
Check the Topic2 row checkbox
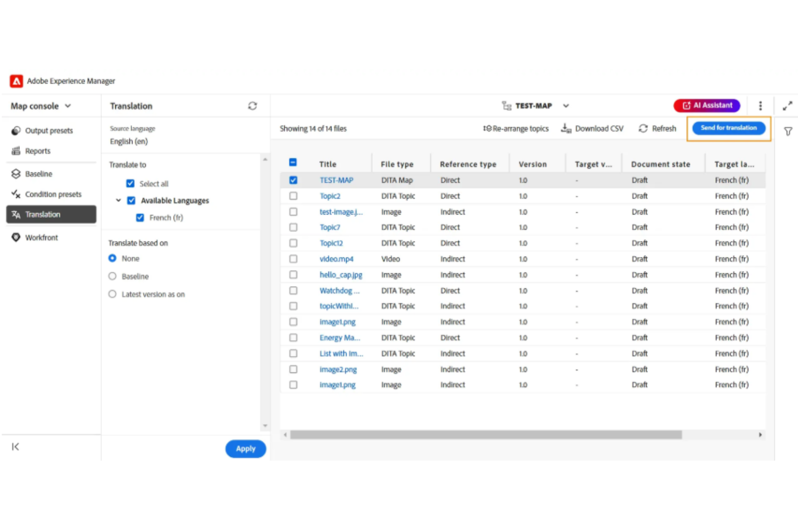[293, 196]
